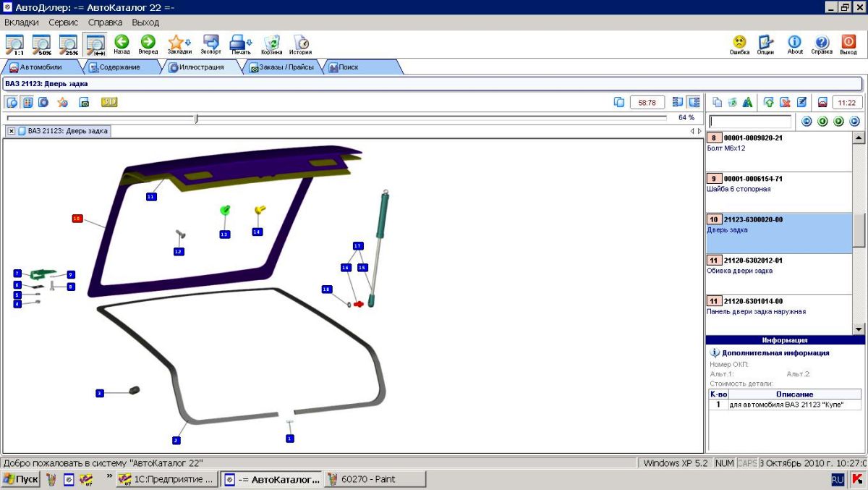Viewport: 868px width, 490px height.
Task: Copy part with the copy icon
Action: click(x=718, y=102)
